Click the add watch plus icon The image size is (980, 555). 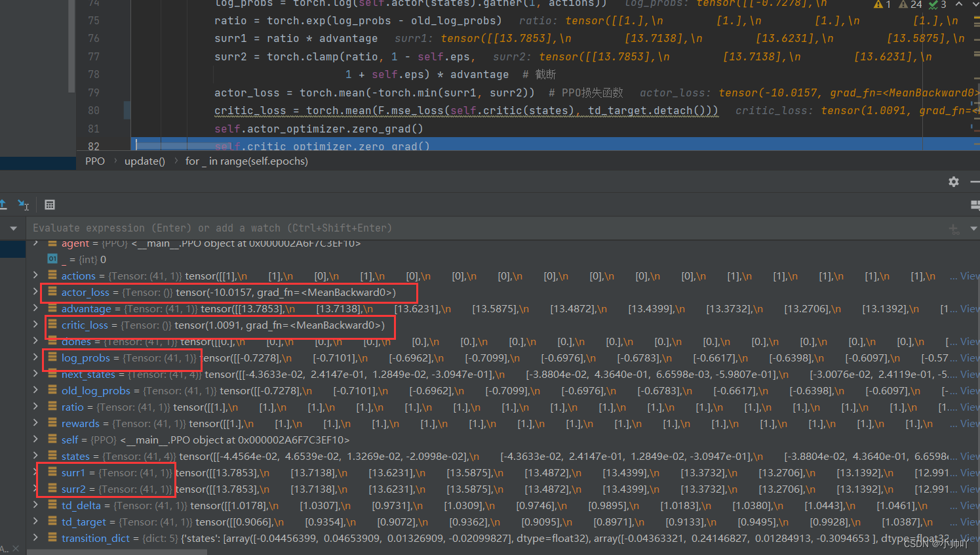point(954,228)
